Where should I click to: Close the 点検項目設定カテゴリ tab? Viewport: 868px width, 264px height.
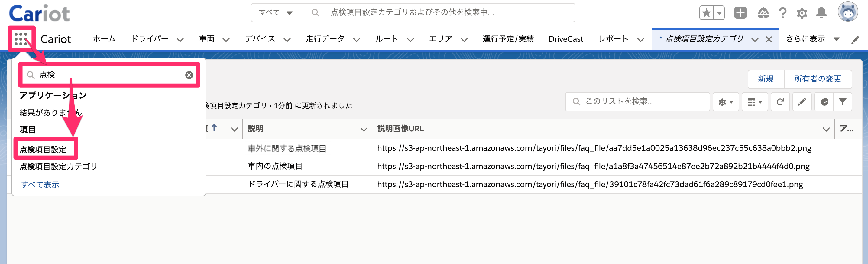click(769, 39)
